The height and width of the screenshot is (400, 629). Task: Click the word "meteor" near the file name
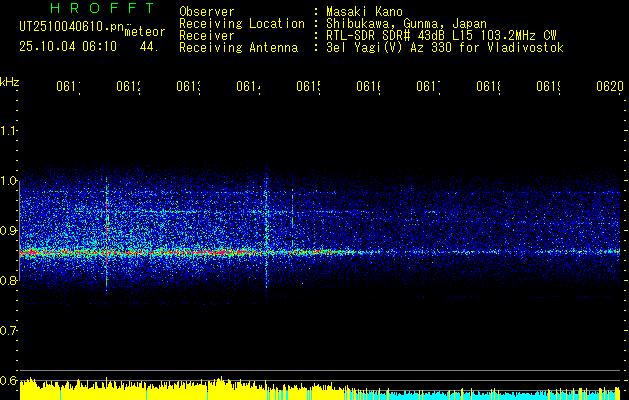pyautogui.click(x=145, y=32)
